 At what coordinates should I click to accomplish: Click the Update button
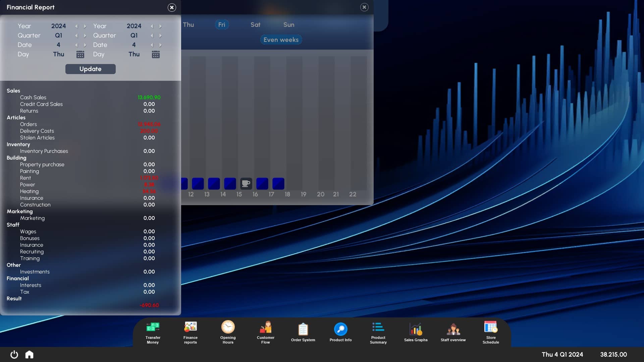(91, 69)
